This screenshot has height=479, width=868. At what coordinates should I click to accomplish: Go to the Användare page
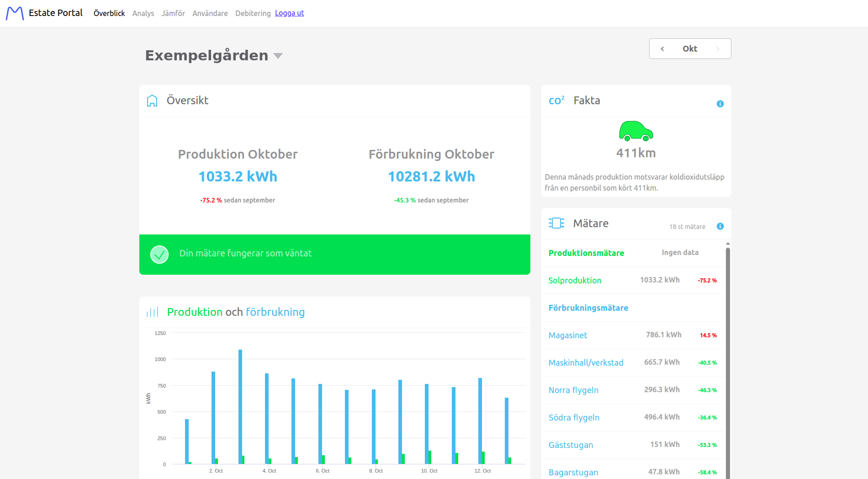click(210, 13)
